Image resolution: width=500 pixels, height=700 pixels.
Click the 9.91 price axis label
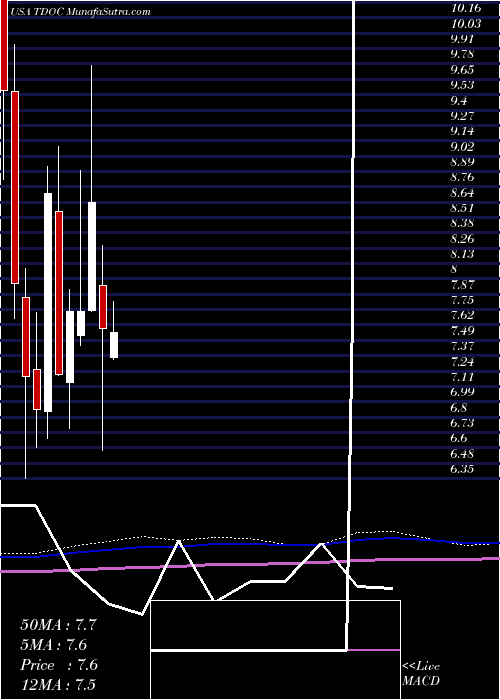click(x=462, y=38)
